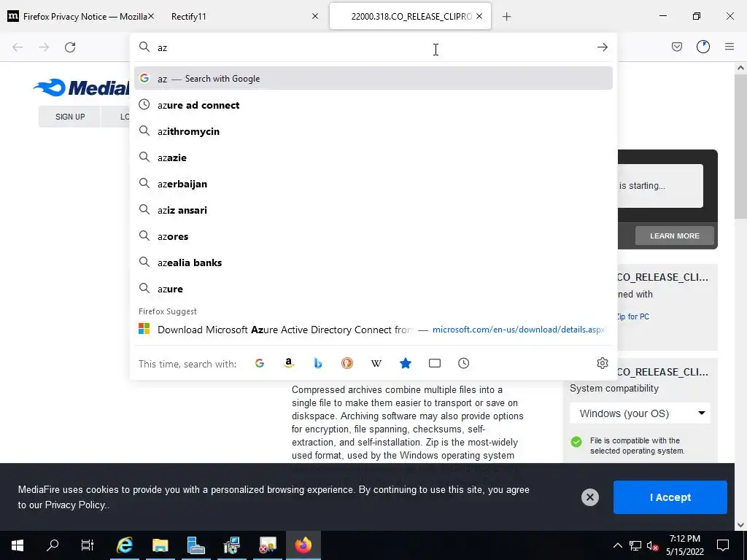This screenshot has height=560, width=747.
Task: Search this time with Amazon icon
Action: click(289, 363)
